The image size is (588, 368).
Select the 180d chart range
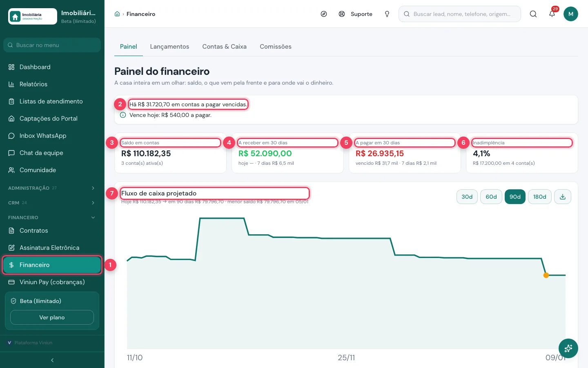540,197
